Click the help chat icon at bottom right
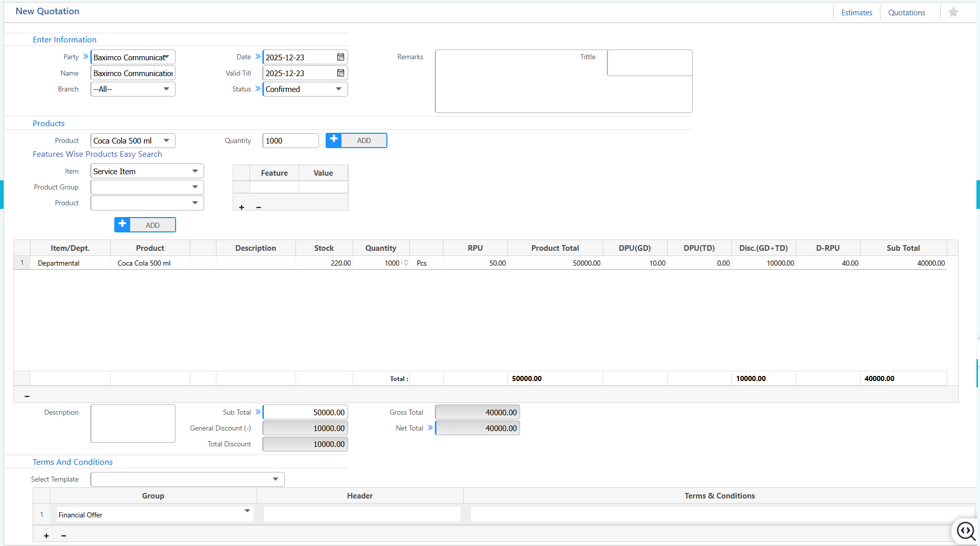The image size is (980, 546). [x=966, y=531]
